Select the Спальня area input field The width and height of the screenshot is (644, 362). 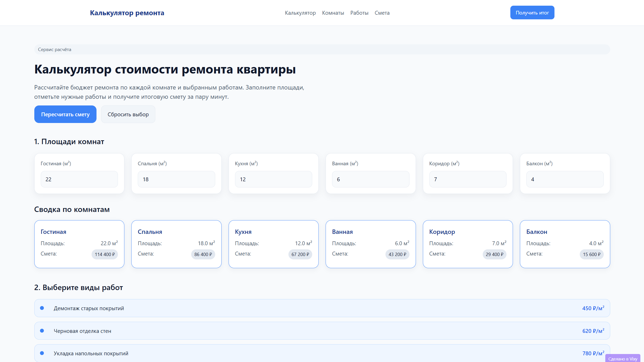pyautogui.click(x=176, y=179)
